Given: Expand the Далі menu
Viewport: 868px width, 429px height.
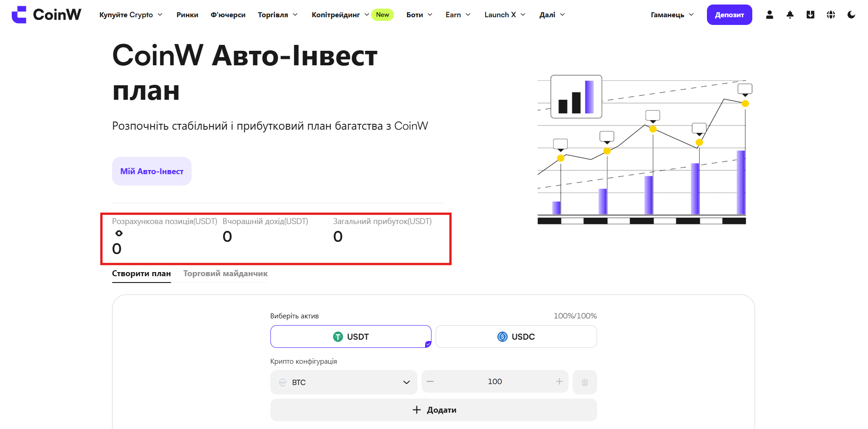Looking at the screenshot, I should coord(552,15).
